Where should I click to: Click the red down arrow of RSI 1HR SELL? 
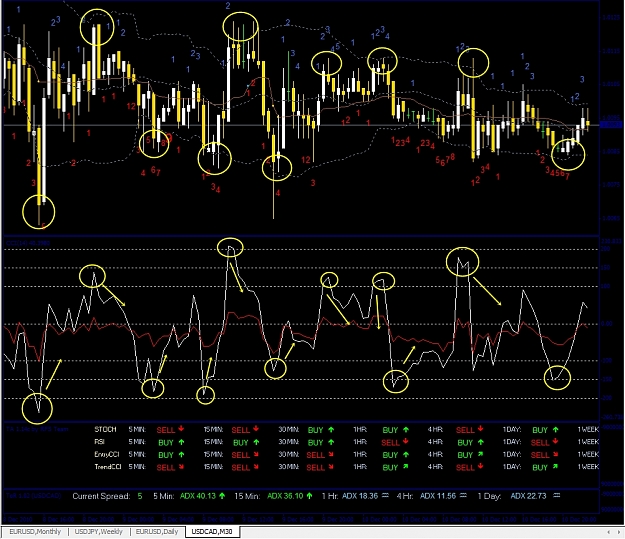coord(405,442)
